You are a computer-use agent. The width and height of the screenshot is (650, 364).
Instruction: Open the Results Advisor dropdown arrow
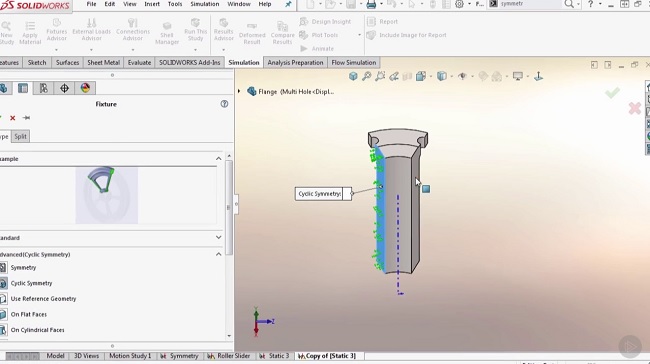223,50
